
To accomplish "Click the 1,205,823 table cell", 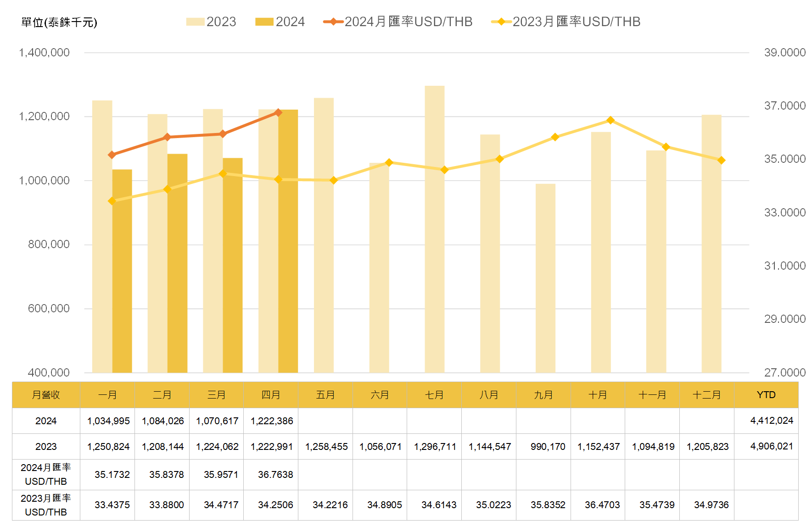I will pos(707,447).
